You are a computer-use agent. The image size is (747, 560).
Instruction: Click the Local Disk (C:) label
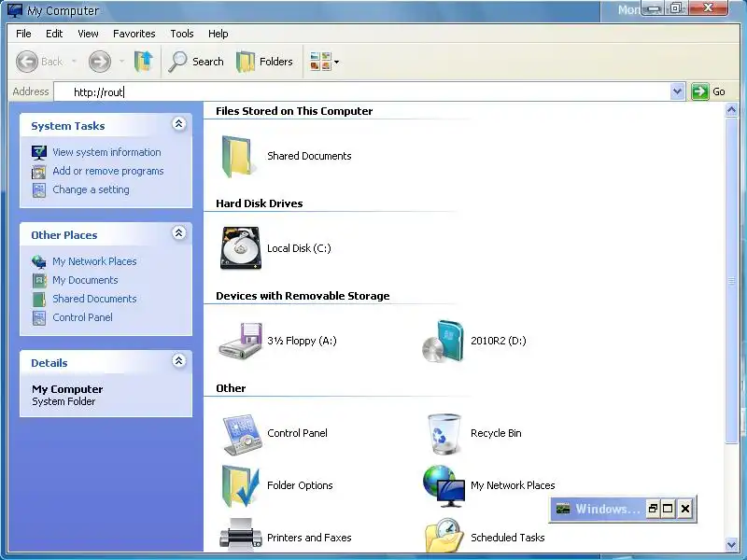click(x=299, y=248)
